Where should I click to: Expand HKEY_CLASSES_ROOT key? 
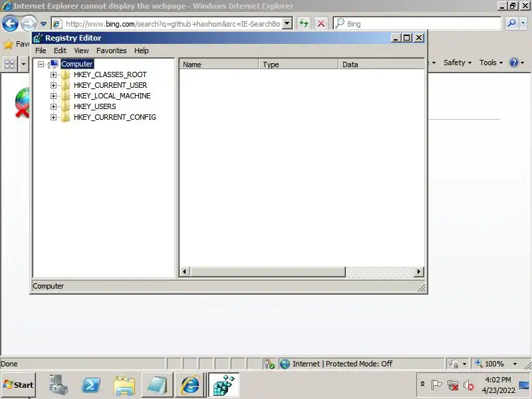pos(53,74)
